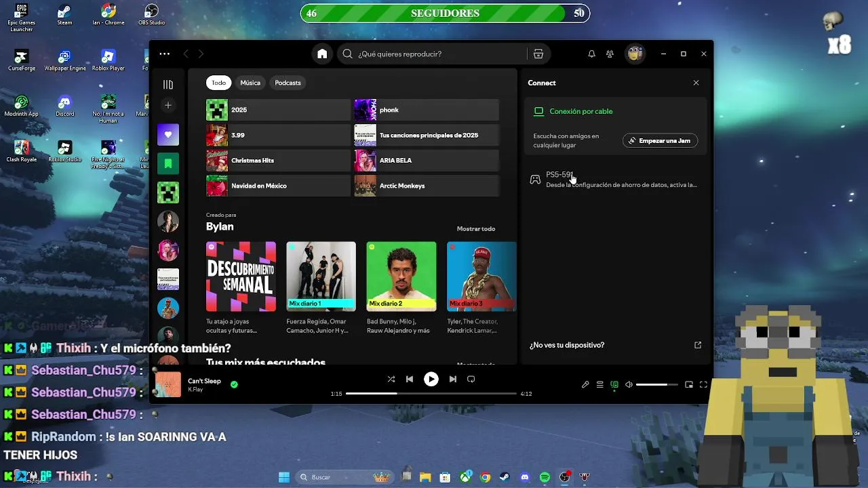Open the lyrics microphone icon
Image resolution: width=868 pixels, height=488 pixels.
pos(585,384)
